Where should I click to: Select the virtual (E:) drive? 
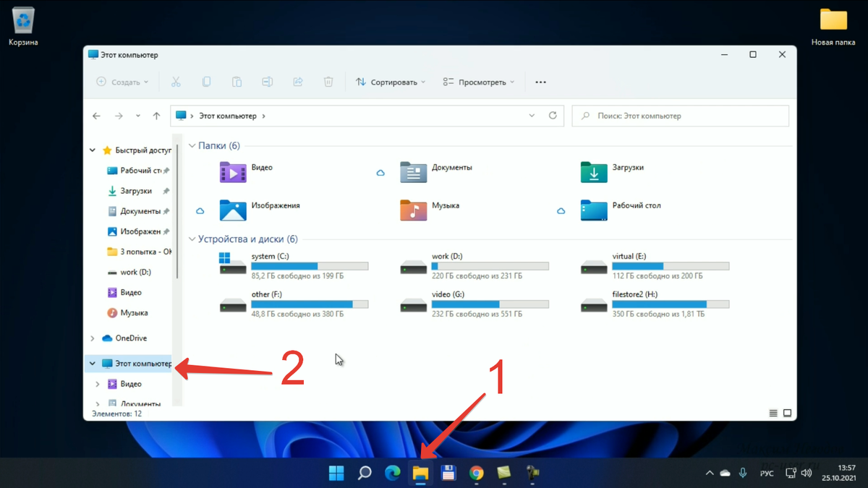click(x=655, y=266)
